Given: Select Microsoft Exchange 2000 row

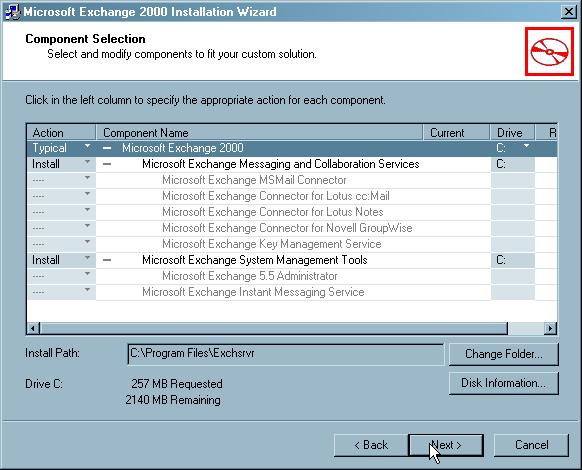Looking at the screenshot, I should coord(292,148).
